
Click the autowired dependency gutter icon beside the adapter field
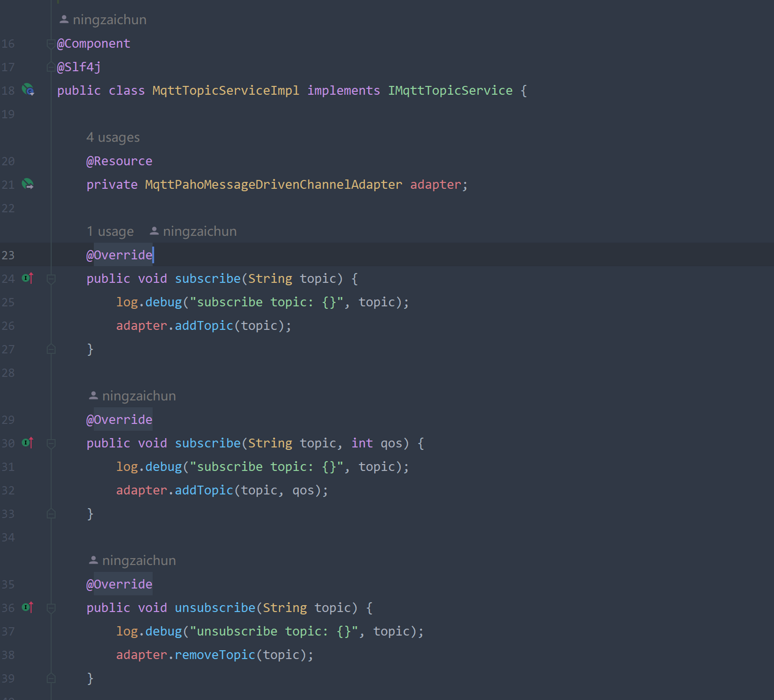28,184
